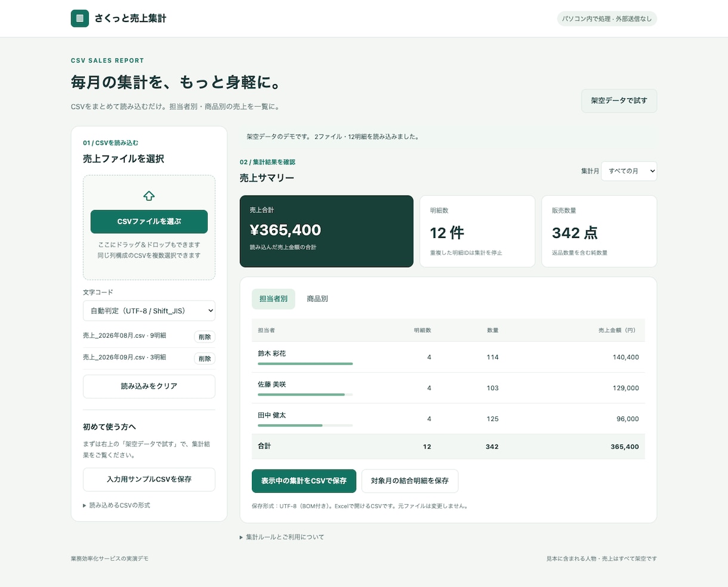Click the 明細数 column header
Image resolution: width=728 pixels, height=587 pixels.
click(422, 330)
